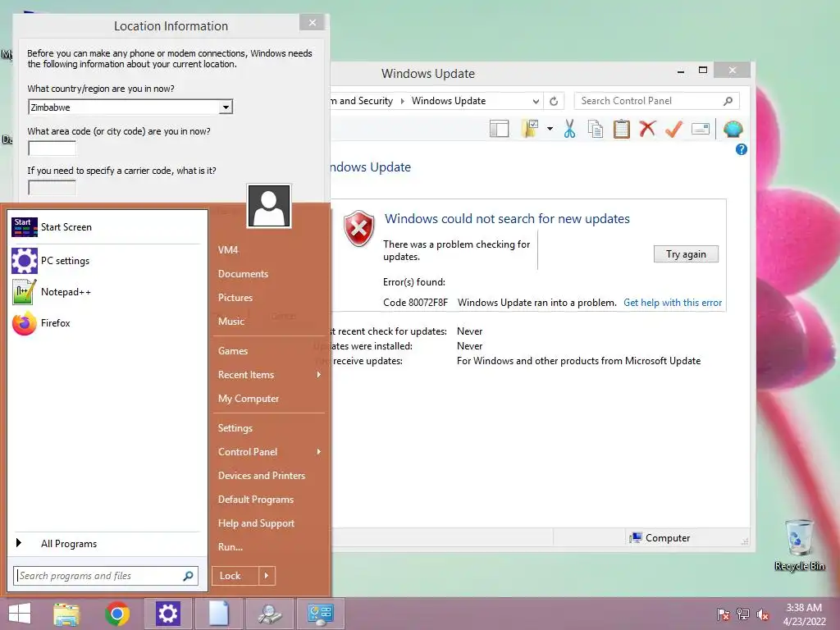Screen dimensions: 840x630
Task: Expand All Programs list
Action: 107,544
